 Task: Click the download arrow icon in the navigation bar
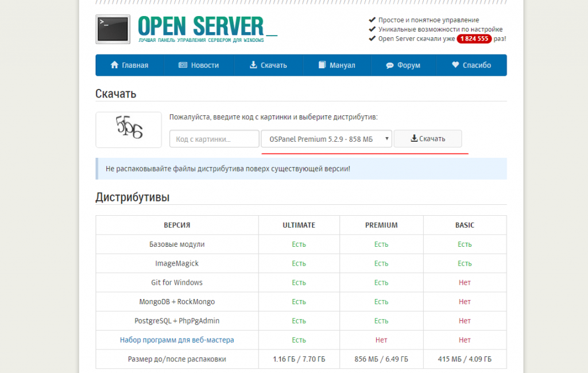pyautogui.click(x=253, y=65)
